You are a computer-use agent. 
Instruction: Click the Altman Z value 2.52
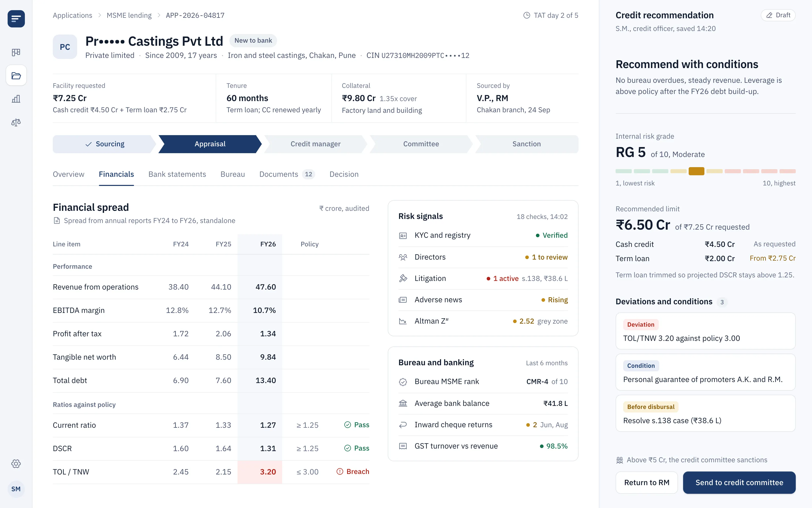527,321
